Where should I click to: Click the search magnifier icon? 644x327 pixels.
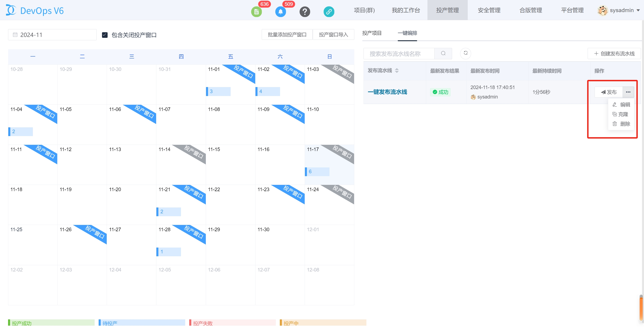pos(443,53)
